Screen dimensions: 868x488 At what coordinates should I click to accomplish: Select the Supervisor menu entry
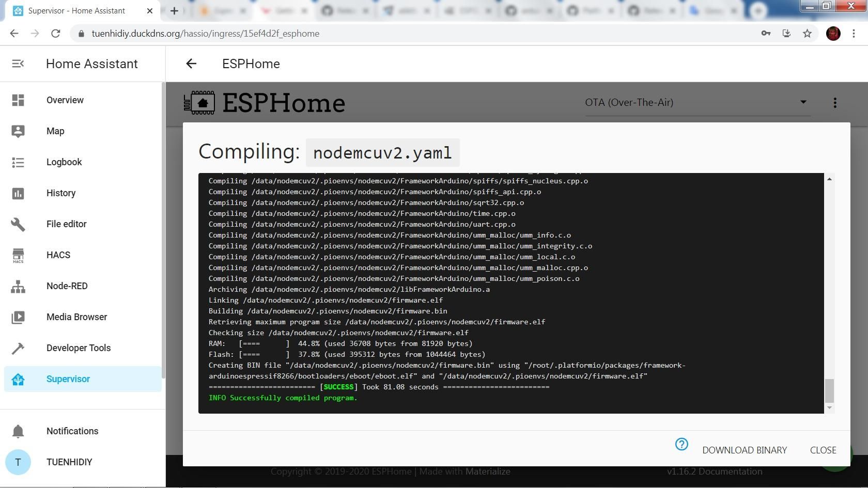coord(68,379)
